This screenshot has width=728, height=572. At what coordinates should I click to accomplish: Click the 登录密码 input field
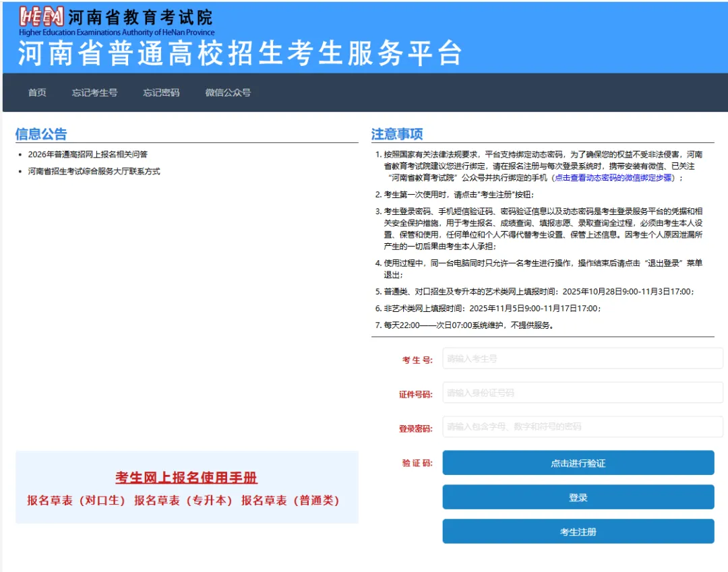click(x=582, y=426)
